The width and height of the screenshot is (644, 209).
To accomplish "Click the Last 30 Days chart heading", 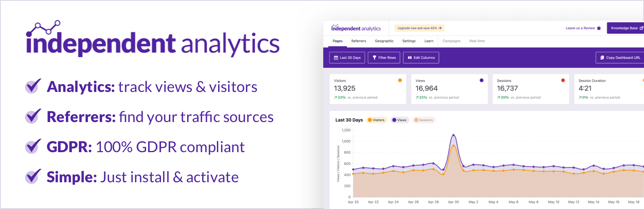I will click(x=349, y=120).
